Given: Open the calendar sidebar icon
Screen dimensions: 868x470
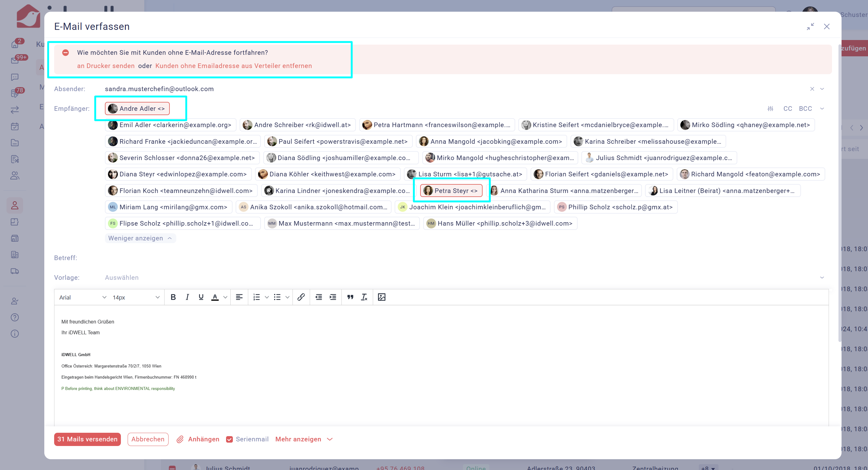Looking at the screenshot, I should pos(15,127).
